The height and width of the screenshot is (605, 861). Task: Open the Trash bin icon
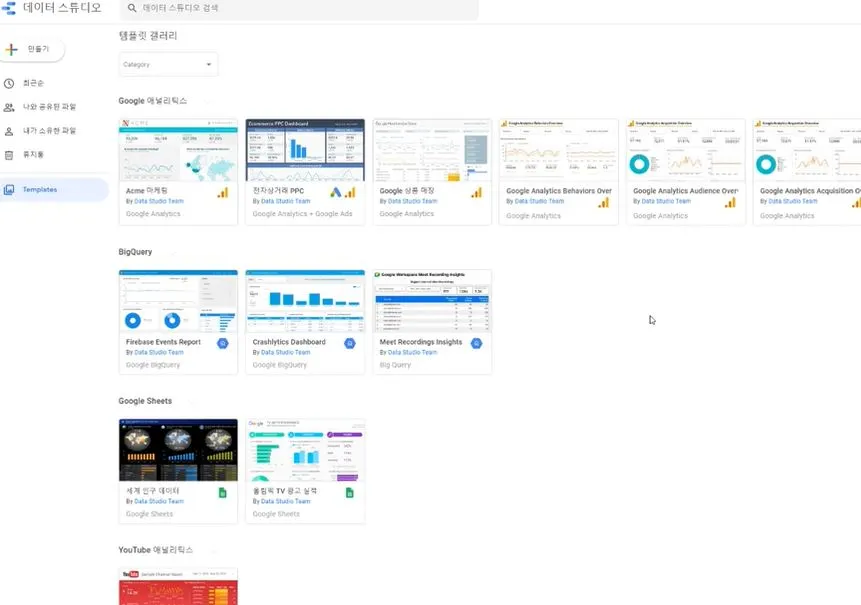(x=9, y=155)
